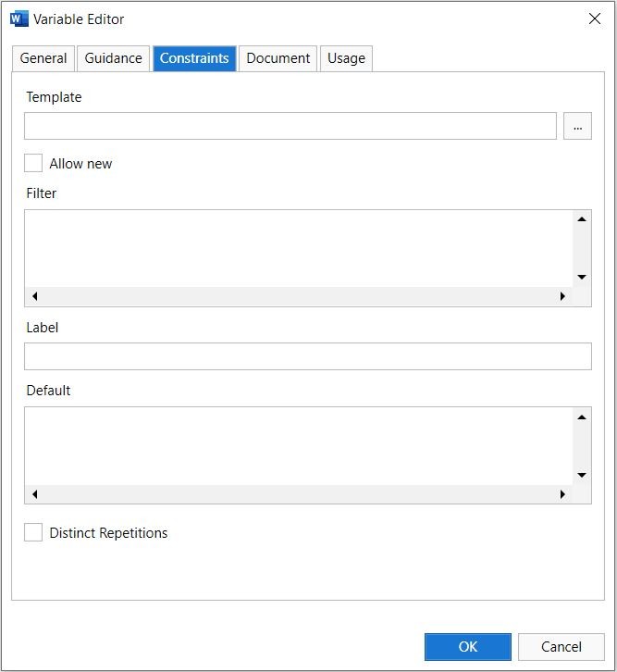This screenshot has width=617, height=672.
Task: Click inside the Filter text area
Action: 298,248
